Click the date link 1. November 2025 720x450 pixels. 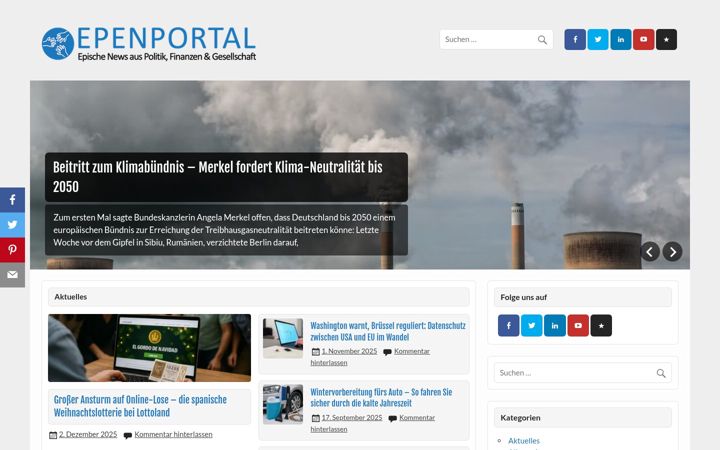coord(349,351)
